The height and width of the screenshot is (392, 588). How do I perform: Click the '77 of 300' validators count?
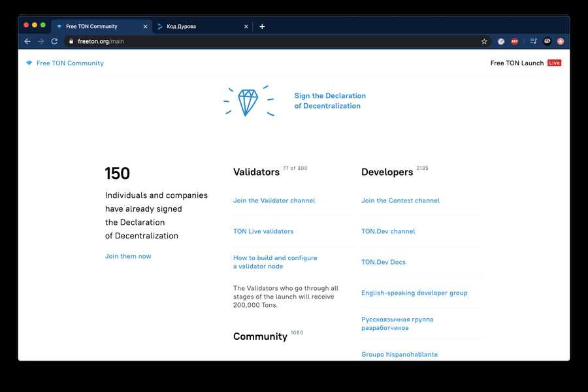[295, 168]
